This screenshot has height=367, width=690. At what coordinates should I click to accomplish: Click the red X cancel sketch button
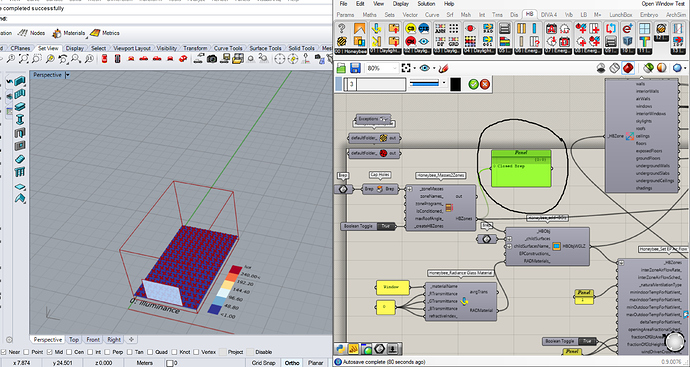pyautogui.click(x=485, y=84)
